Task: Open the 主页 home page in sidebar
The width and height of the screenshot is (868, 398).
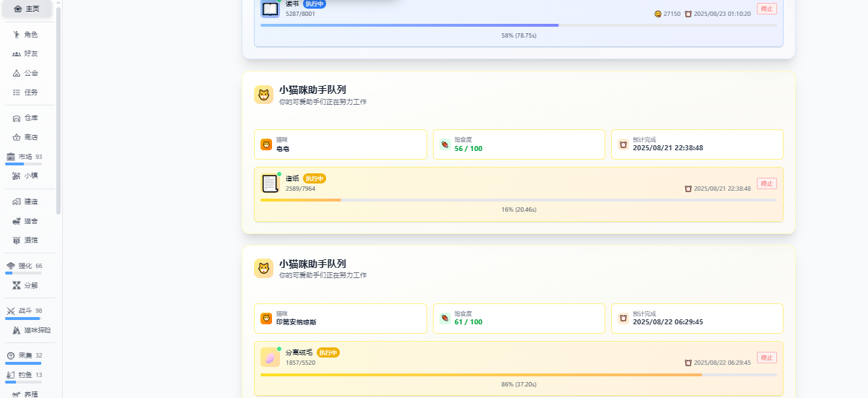Action: pos(27,9)
